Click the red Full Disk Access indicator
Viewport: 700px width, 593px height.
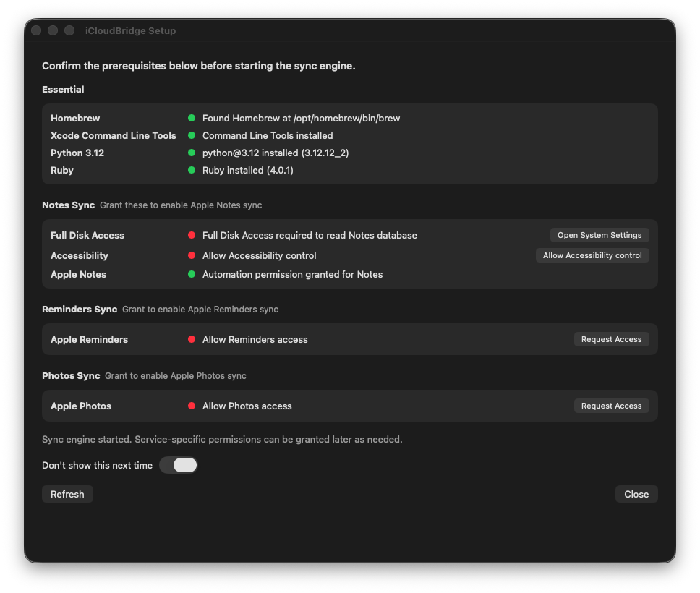coord(191,235)
